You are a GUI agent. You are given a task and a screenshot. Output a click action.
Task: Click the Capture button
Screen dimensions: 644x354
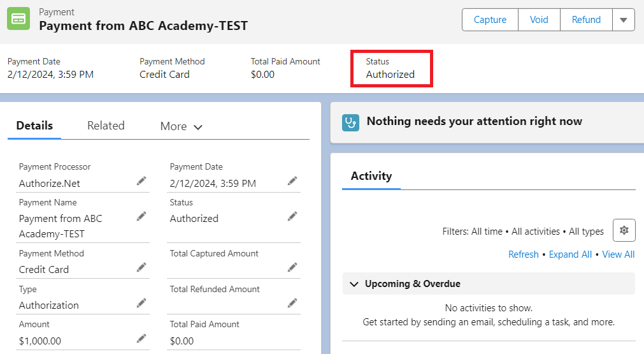[490, 20]
